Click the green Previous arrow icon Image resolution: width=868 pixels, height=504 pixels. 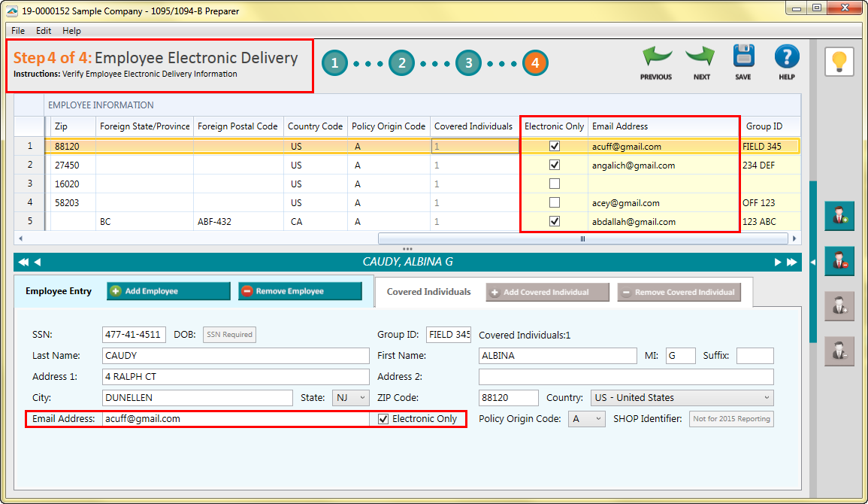tap(656, 57)
